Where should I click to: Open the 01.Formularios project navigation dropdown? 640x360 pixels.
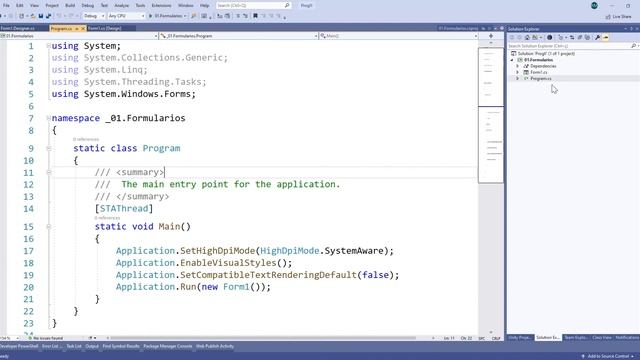click(79, 36)
